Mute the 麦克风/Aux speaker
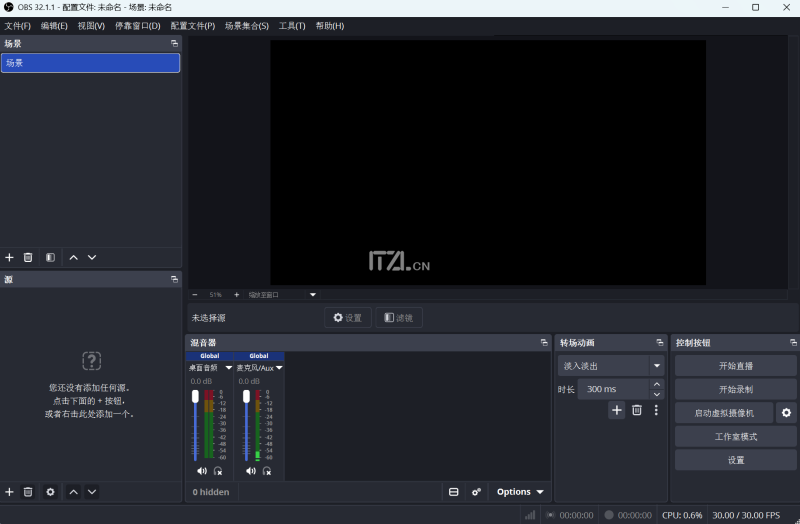 click(x=251, y=471)
